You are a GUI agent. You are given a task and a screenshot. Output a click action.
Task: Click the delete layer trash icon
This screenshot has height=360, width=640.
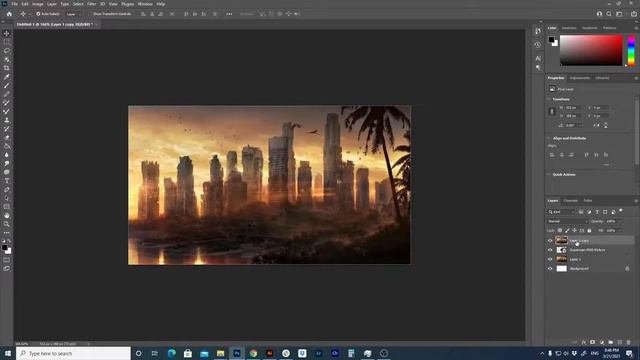629,342
